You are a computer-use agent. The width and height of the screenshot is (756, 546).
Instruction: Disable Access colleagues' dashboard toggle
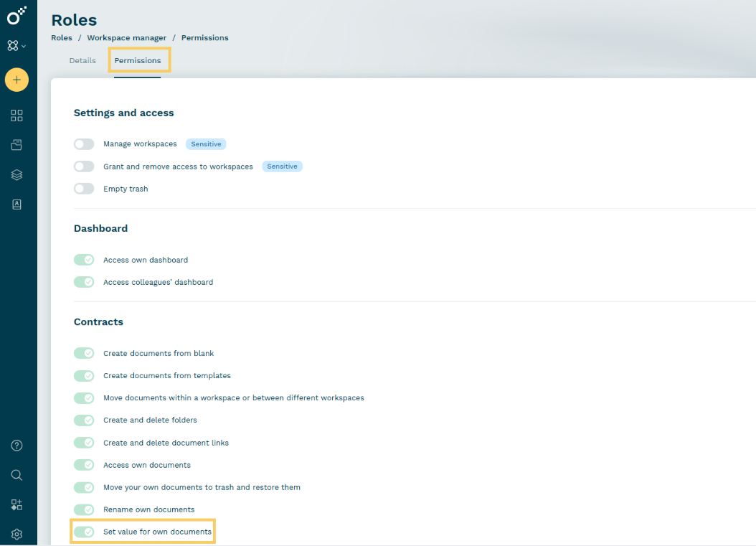(x=84, y=282)
